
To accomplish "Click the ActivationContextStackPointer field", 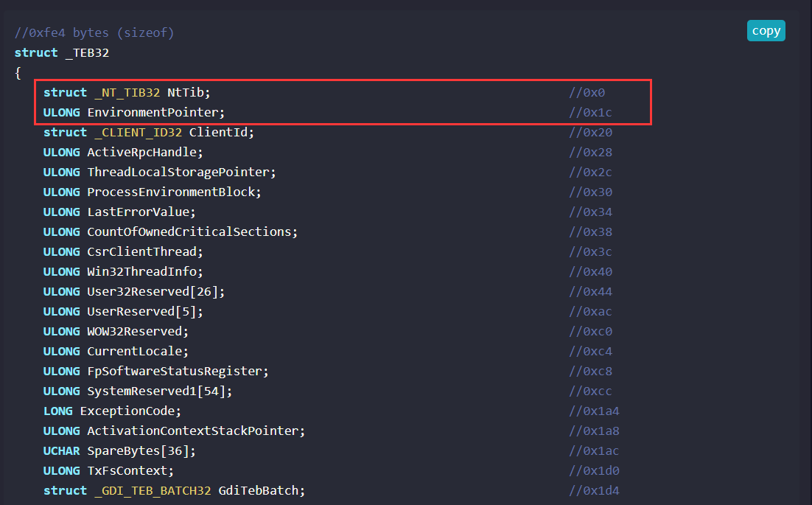I will 195,431.
